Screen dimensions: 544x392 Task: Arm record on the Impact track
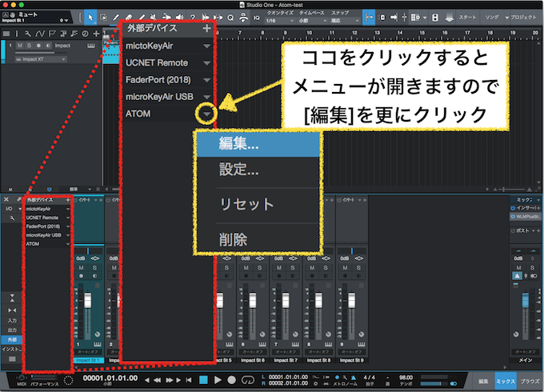[x=38, y=46]
